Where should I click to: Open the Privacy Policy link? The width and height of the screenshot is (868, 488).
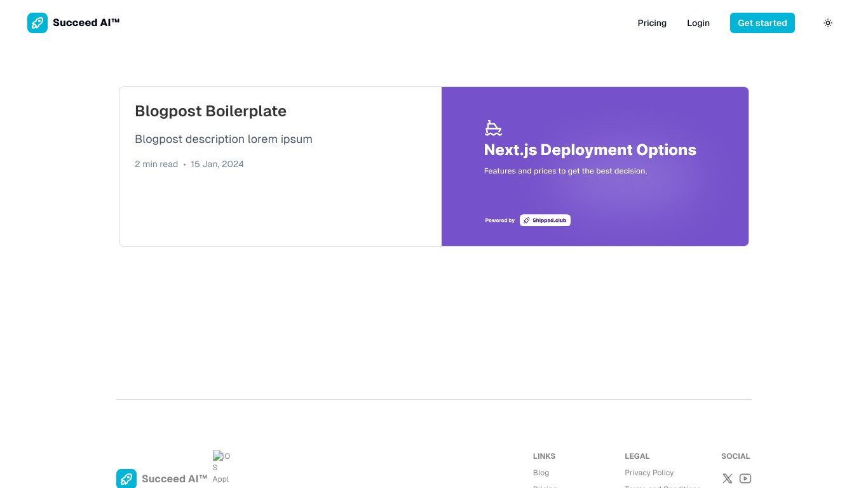click(649, 473)
